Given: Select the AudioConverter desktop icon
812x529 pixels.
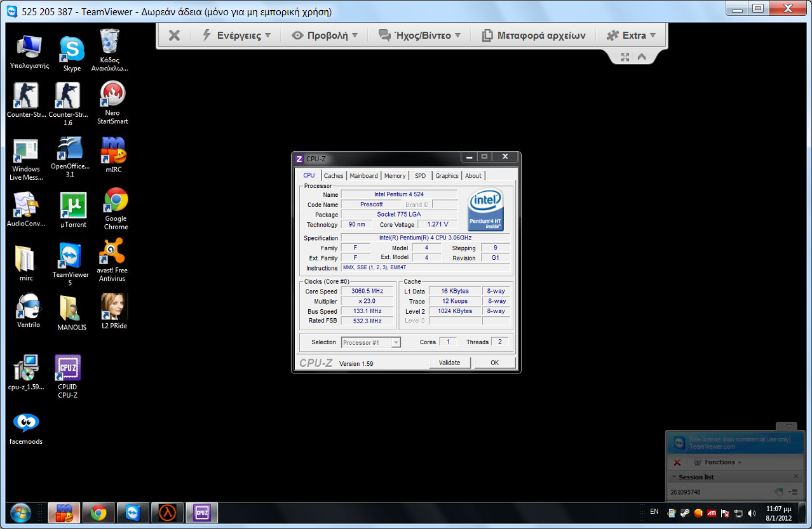Looking at the screenshot, I should click(26, 209).
